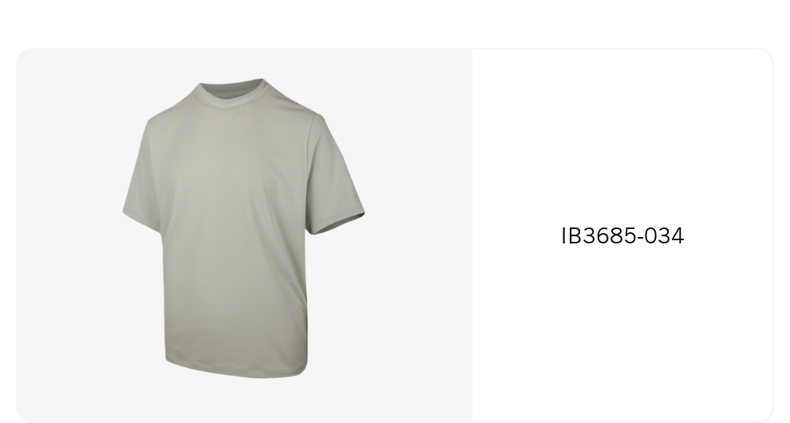Select the IB3685-034 style code text
Screen dimensions: 790x423
point(623,236)
